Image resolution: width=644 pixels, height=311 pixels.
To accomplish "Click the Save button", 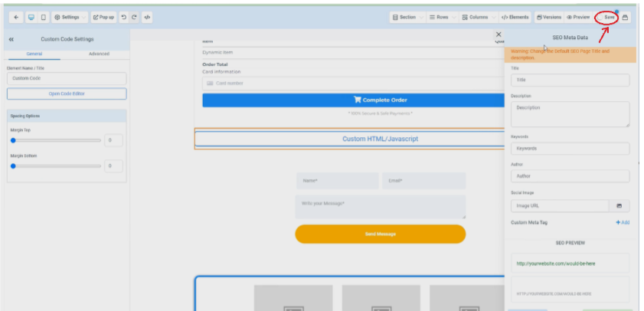I will tap(608, 17).
